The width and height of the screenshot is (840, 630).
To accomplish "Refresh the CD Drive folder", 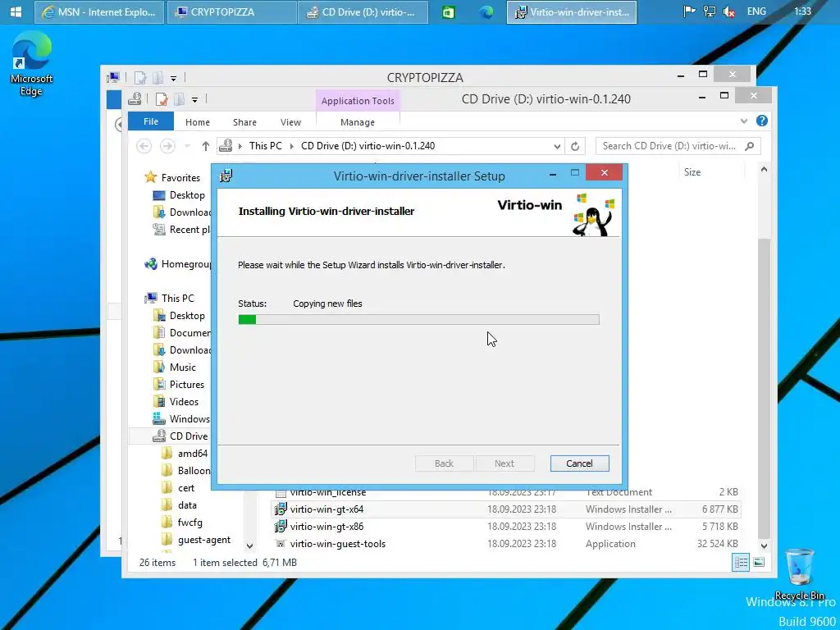I will click(x=575, y=146).
